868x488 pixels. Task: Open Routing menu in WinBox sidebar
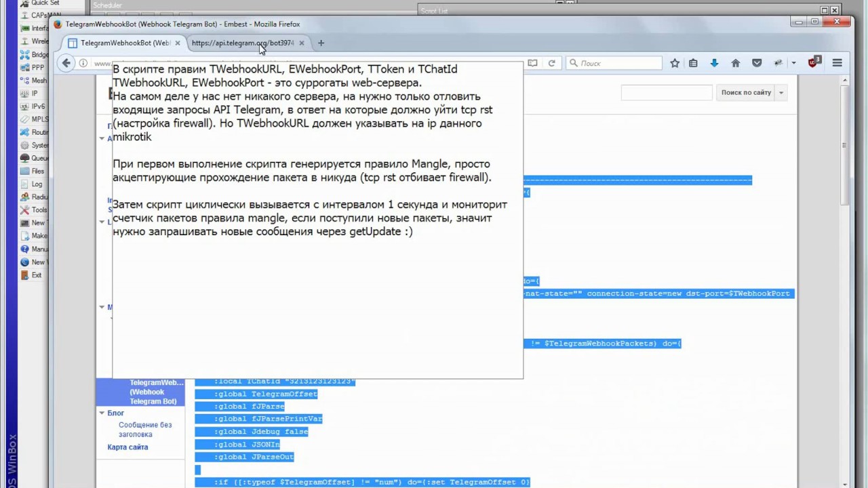[x=34, y=132]
